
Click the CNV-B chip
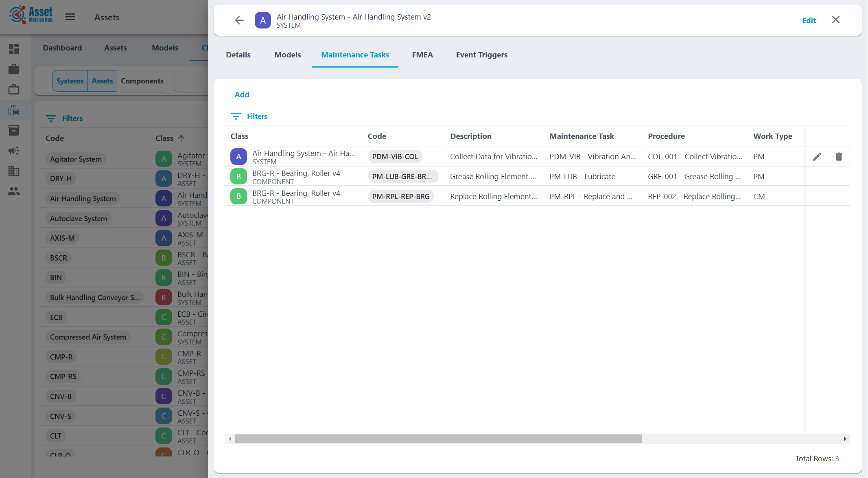tap(61, 396)
